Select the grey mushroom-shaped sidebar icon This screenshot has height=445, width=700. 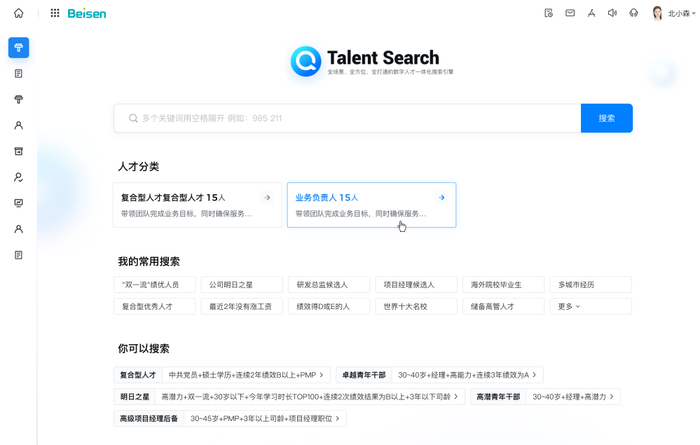(19, 99)
